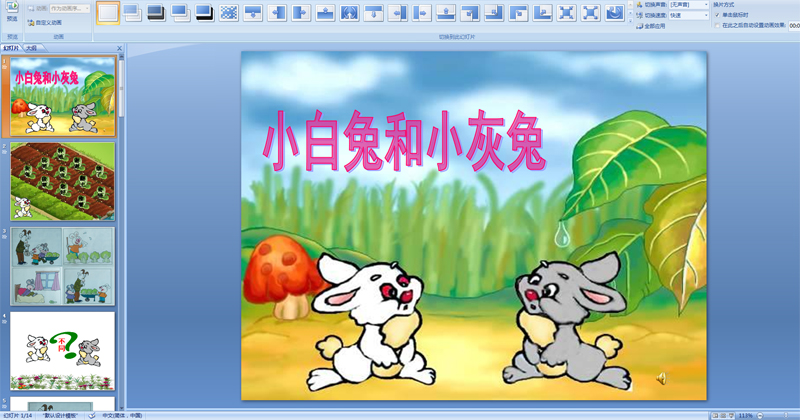Click the 113% zoom level
800x420 pixels.
click(745, 416)
